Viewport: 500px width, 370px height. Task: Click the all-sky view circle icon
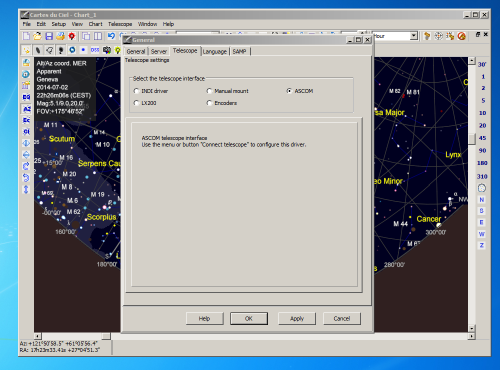(x=482, y=188)
